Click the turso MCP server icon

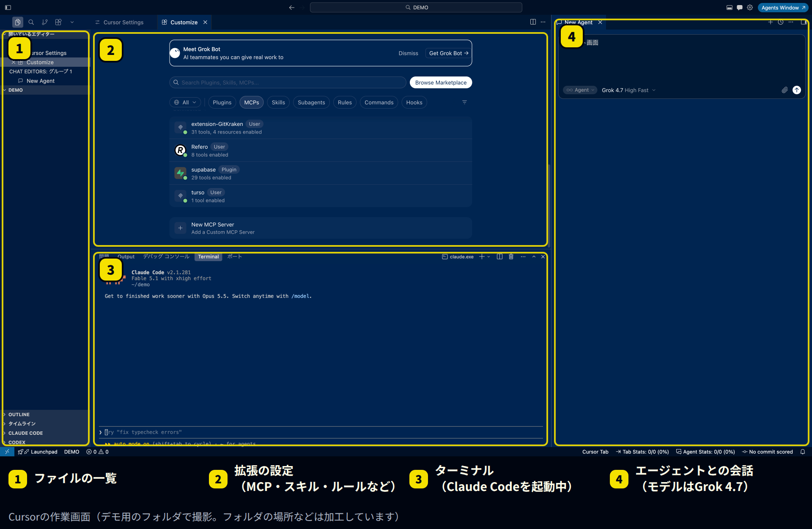pos(181,196)
